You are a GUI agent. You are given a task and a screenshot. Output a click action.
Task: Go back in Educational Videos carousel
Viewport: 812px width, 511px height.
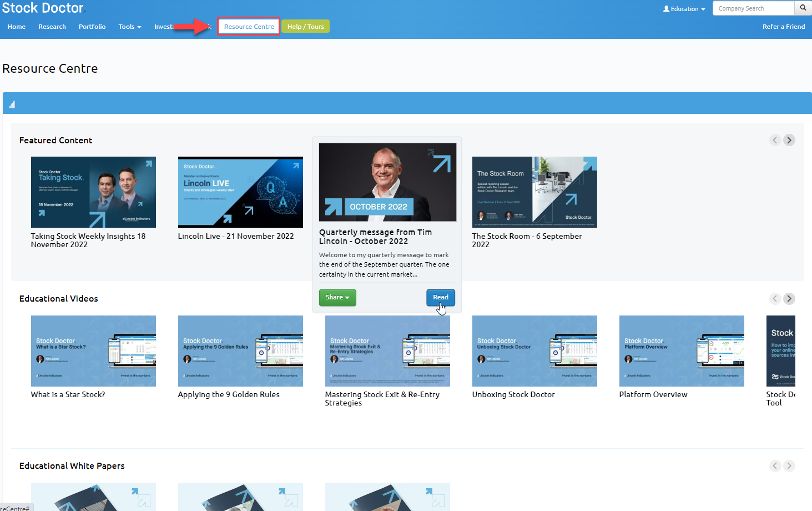pyautogui.click(x=775, y=299)
